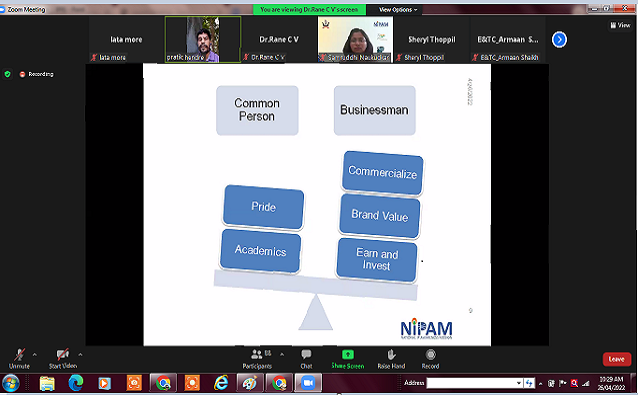The height and width of the screenshot is (395, 638).
Task: Open Microsoft Edge from the taskbar
Action: coord(76,383)
